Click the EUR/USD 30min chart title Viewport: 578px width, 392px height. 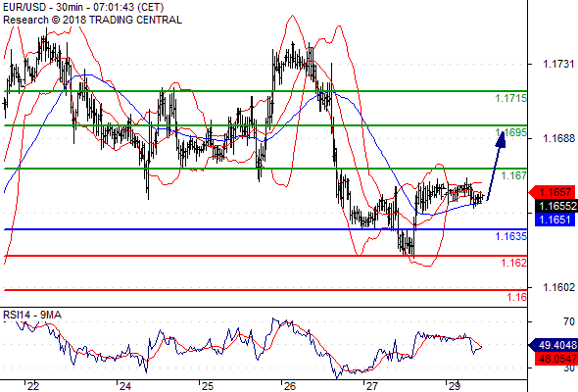[x=83, y=7]
